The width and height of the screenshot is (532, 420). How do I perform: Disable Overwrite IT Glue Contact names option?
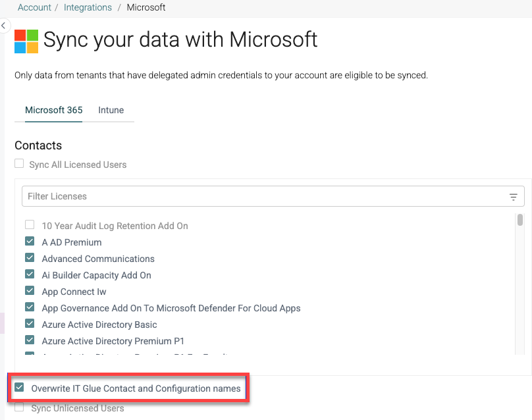[20, 388]
